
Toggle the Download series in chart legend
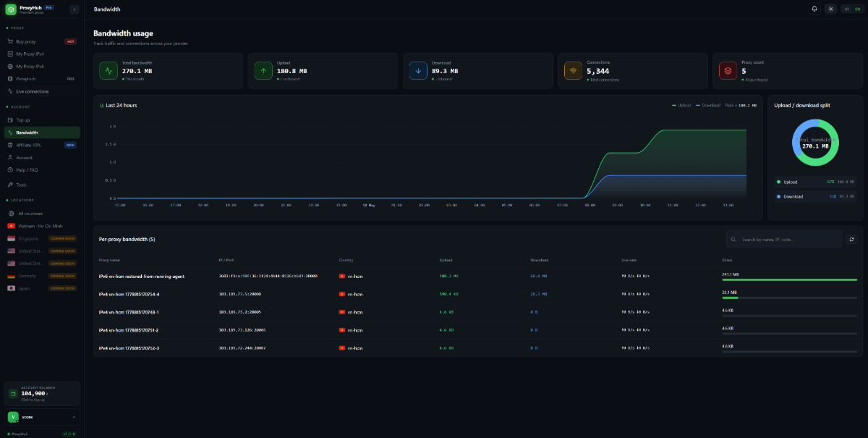tap(707, 105)
